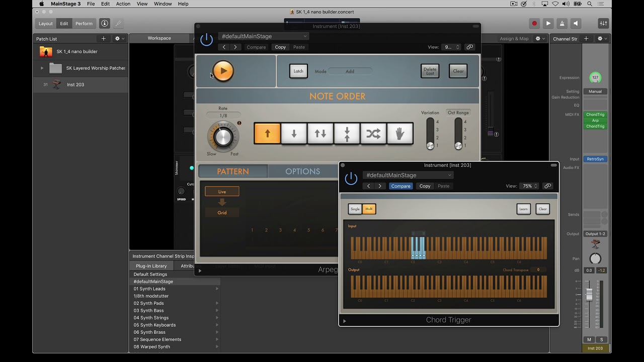
Task: Open the Patch List gear action menu
Action: pos(119,38)
